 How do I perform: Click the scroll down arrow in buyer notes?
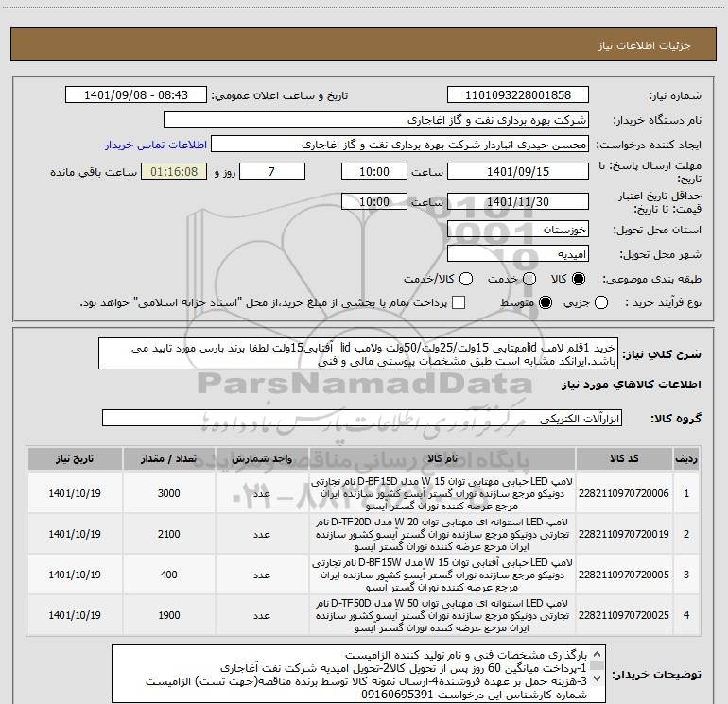point(598,678)
